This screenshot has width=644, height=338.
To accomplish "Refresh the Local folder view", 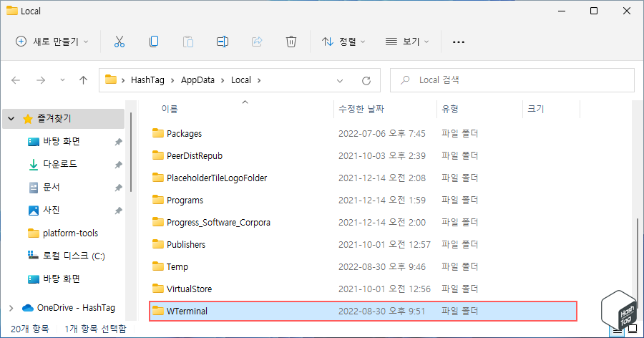I will pyautogui.click(x=366, y=81).
